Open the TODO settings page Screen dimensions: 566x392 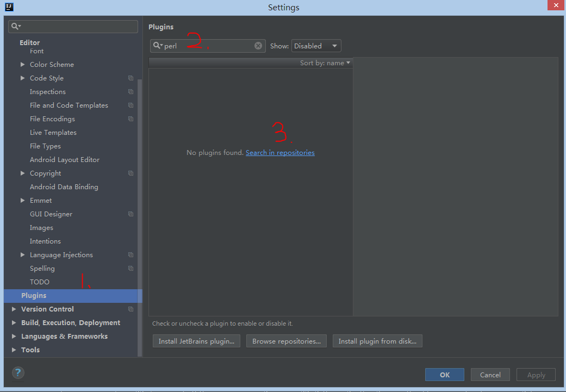39,282
